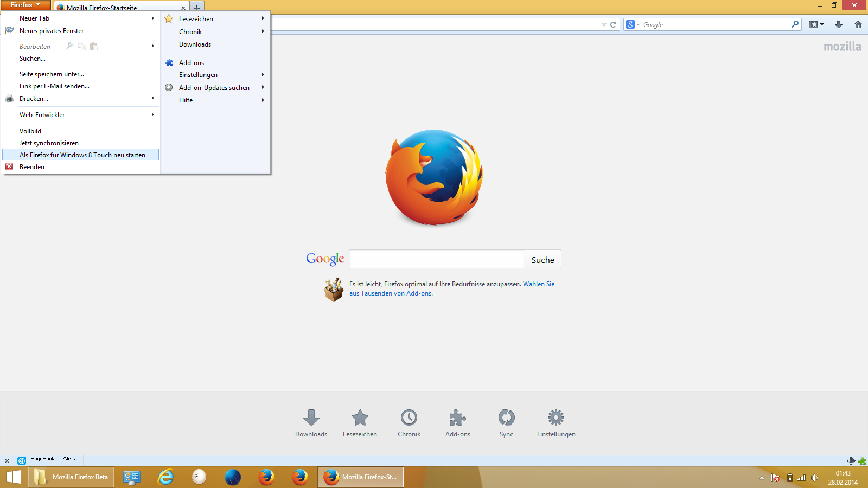
Task: Click Beenden to quit Firefox
Action: tap(32, 167)
